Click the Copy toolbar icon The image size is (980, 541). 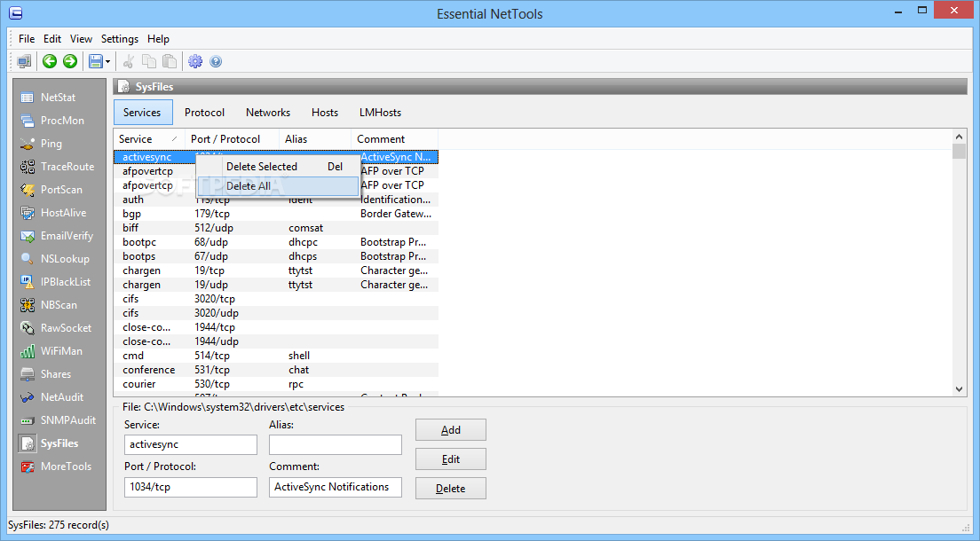[x=149, y=61]
